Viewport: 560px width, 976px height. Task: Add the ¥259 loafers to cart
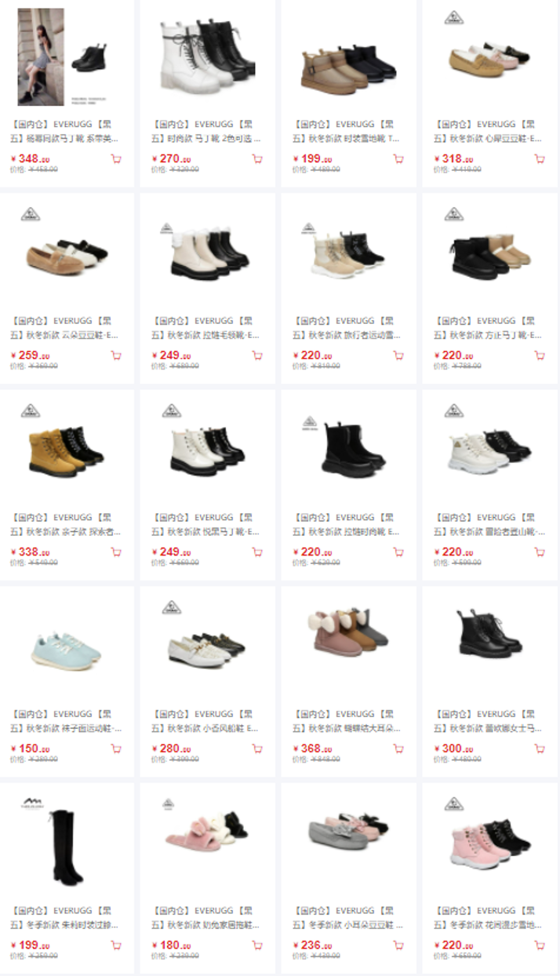(x=116, y=355)
